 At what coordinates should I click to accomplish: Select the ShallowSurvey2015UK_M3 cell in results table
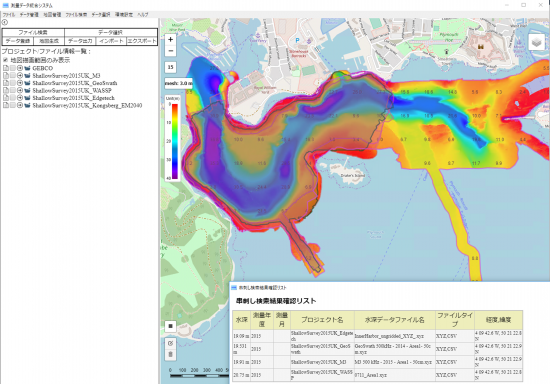(x=322, y=362)
